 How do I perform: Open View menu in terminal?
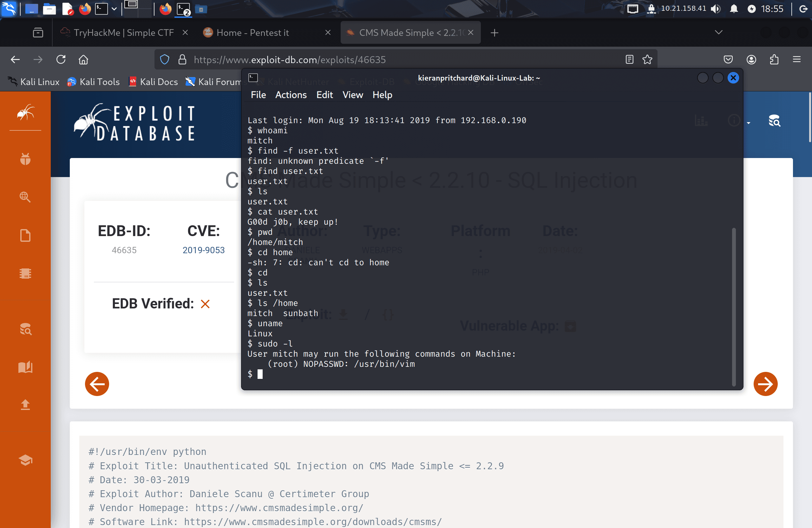point(352,95)
